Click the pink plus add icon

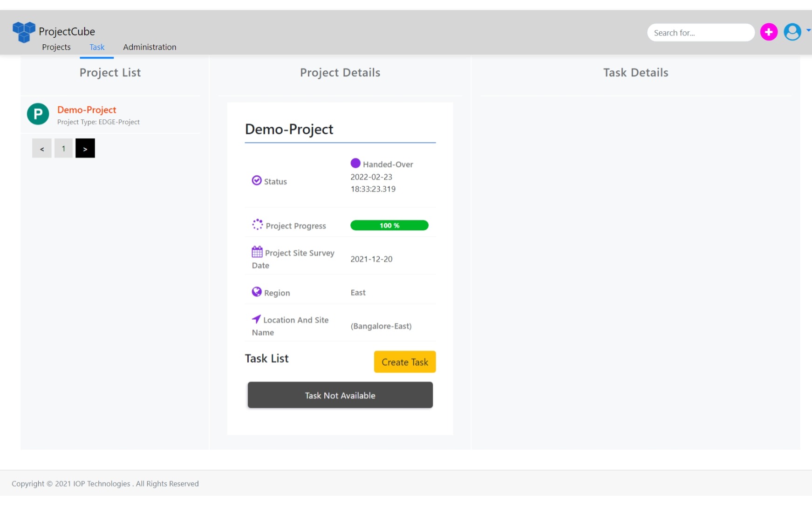[769, 32]
